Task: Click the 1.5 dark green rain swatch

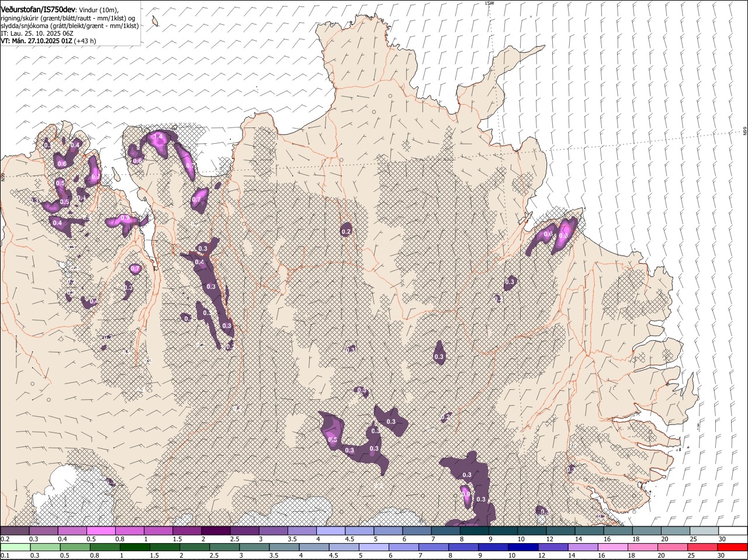Action: (x=164, y=547)
